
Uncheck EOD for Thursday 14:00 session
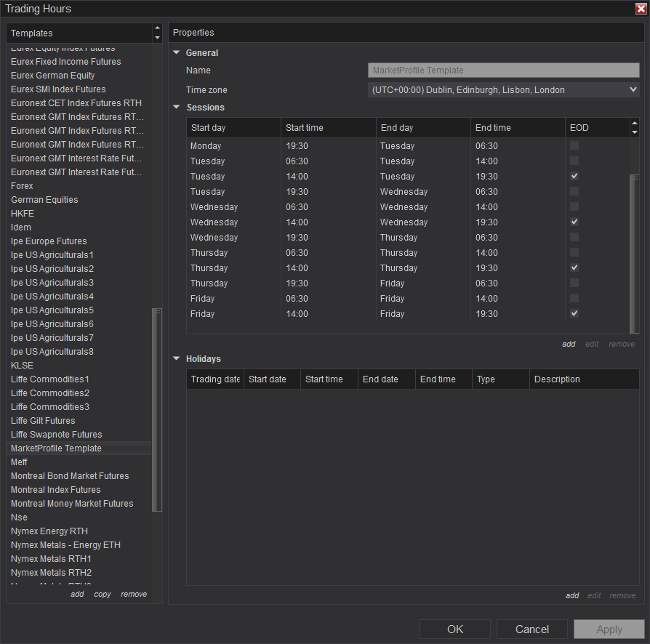click(x=574, y=267)
